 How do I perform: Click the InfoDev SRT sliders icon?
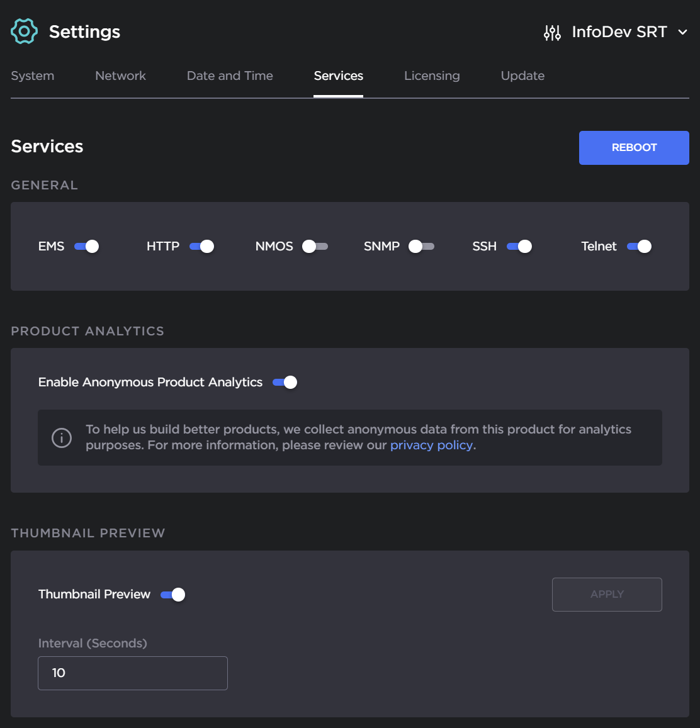click(x=552, y=32)
